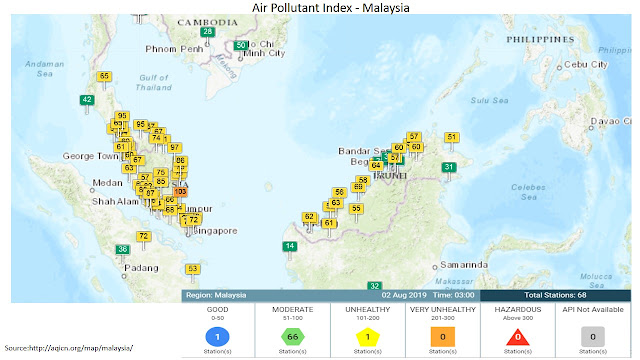Click the Air Pollutant Index - Malaysia title
The width and height of the screenshot is (640, 360).
pos(331,8)
